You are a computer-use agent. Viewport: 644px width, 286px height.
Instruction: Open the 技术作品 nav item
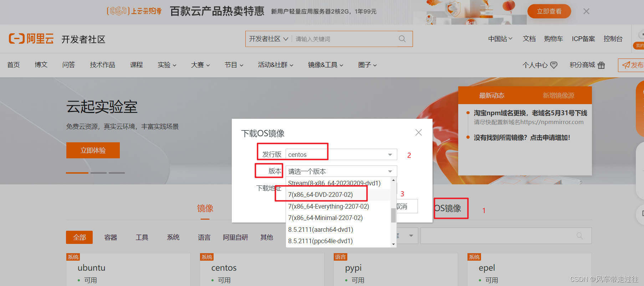[x=102, y=65]
